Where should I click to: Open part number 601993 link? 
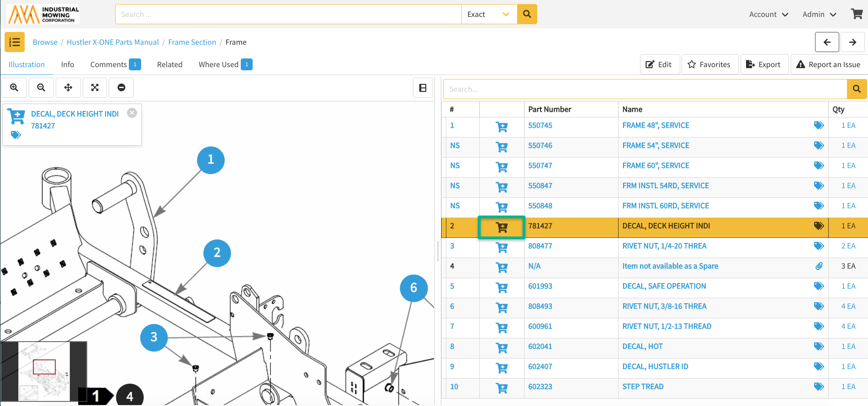pyautogui.click(x=540, y=286)
